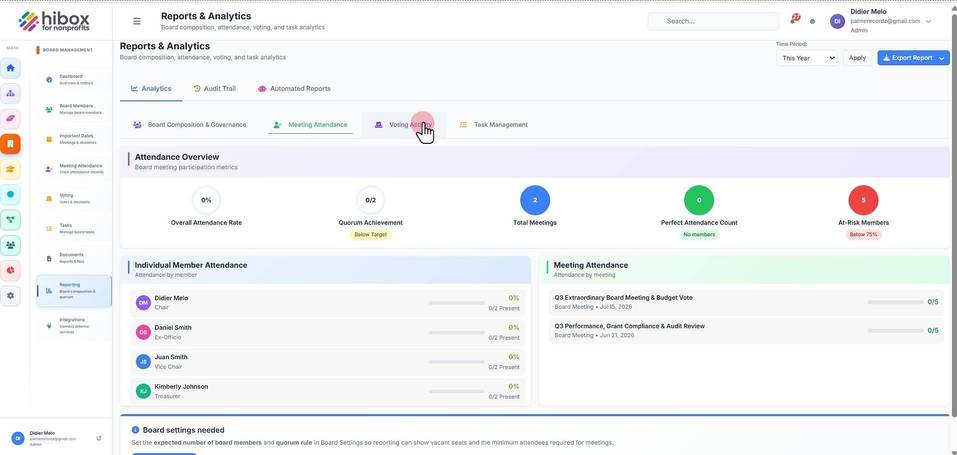
Task: Click the Apply button
Action: coord(858,58)
